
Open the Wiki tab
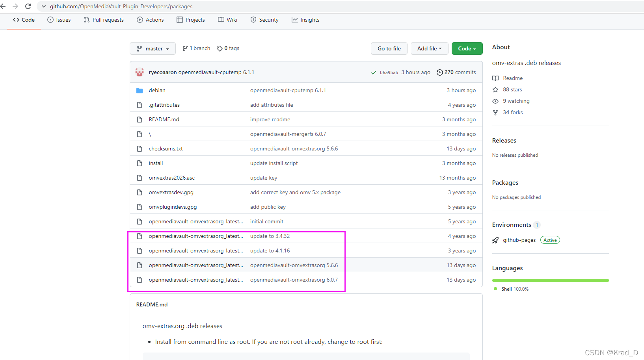tap(227, 20)
